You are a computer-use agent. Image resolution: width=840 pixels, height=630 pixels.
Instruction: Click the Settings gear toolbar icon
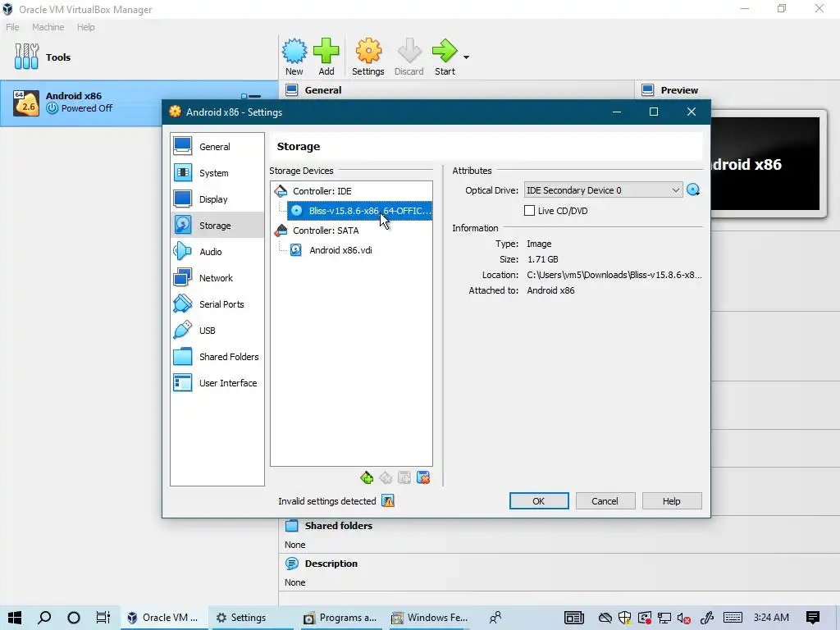pyautogui.click(x=368, y=57)
